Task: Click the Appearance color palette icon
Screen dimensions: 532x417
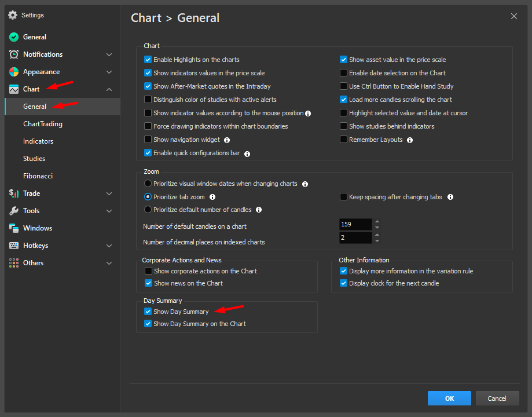Action: [14, 72]
